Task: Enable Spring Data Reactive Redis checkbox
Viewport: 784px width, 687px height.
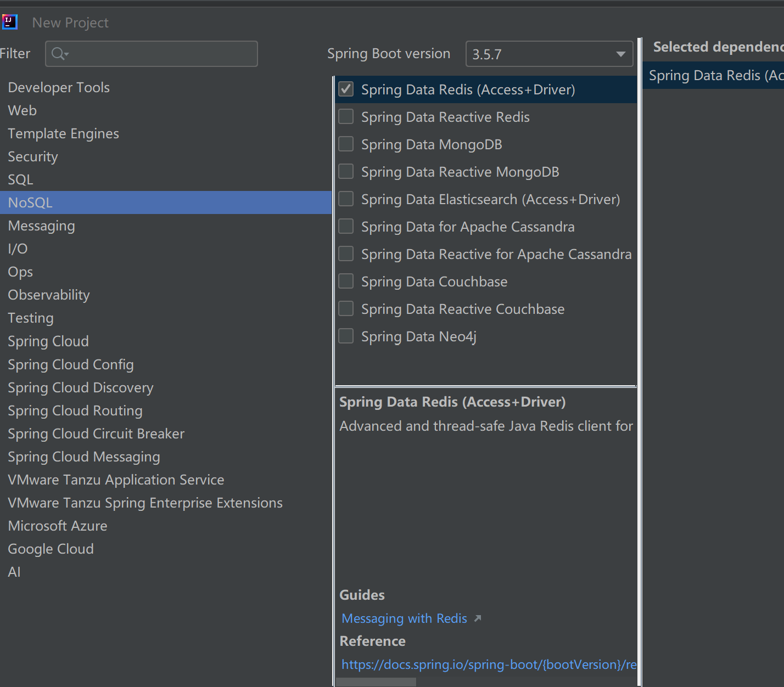Action: point(346,116)
